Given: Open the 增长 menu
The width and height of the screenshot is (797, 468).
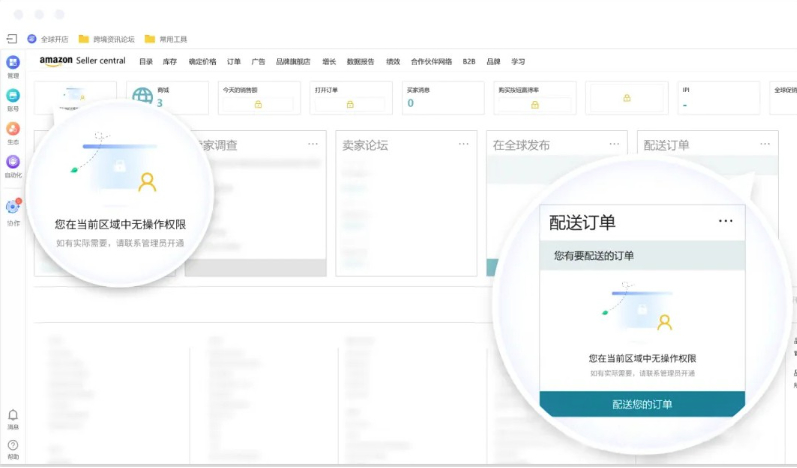Looking at the screenshot, I should point(329,61).
